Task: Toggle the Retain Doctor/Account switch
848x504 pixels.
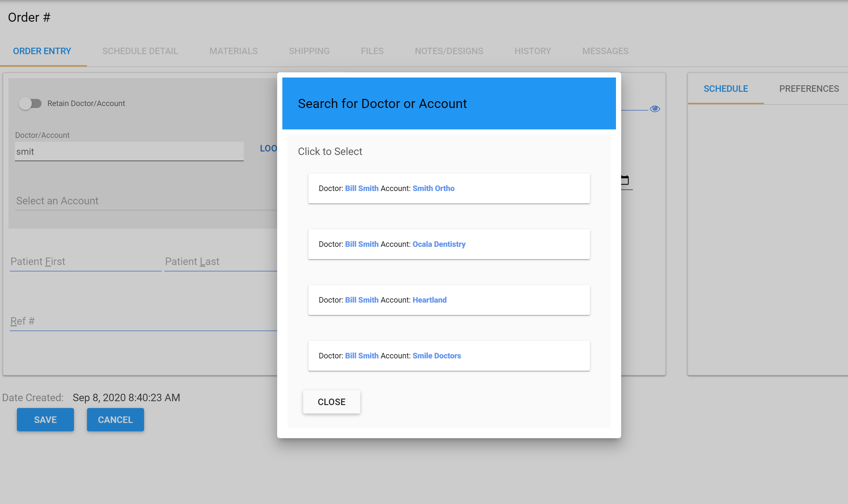Action: point(30,103)
